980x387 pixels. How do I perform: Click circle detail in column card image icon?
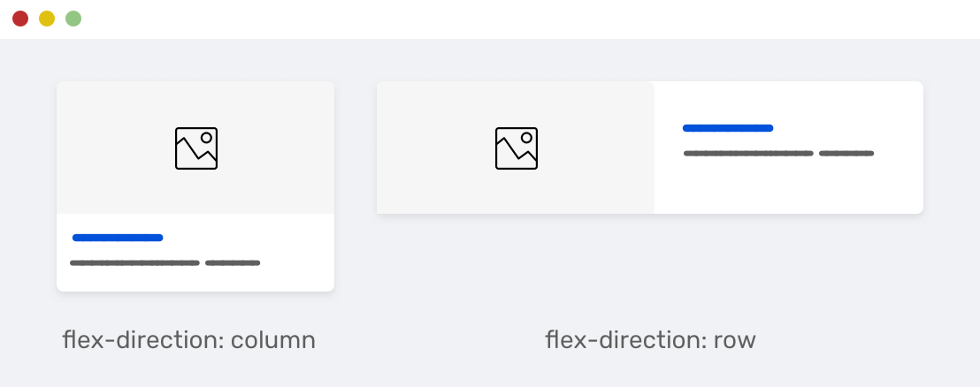[206, 138]
